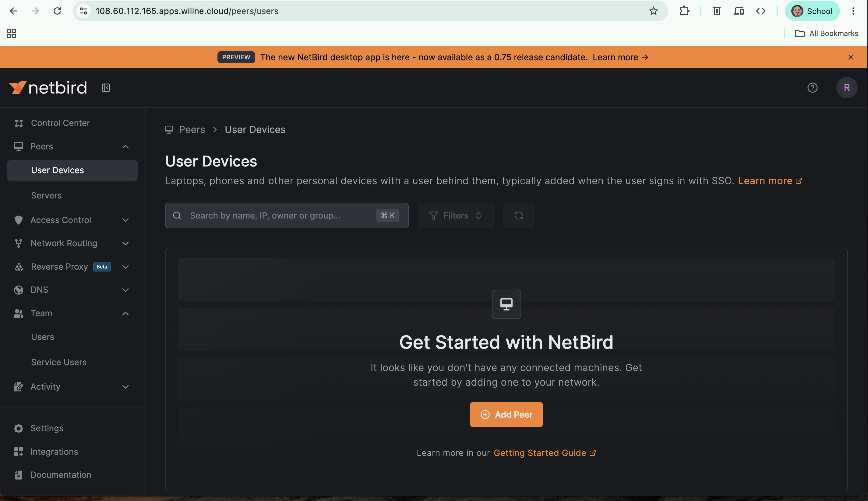Expand the Access Control section

[125, 220]
